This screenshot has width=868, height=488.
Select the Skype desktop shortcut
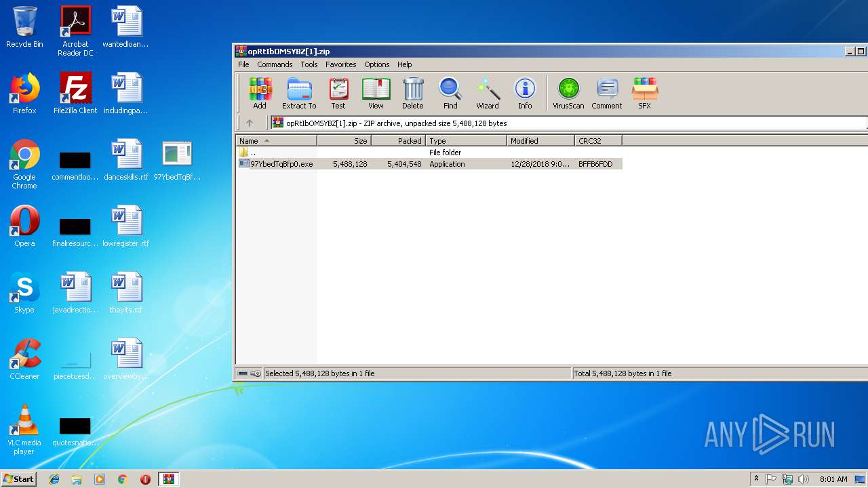pos(24,293)
